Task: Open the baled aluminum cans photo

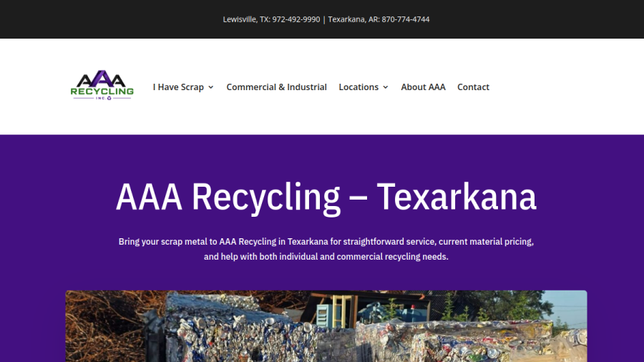Action: [326, 326]
